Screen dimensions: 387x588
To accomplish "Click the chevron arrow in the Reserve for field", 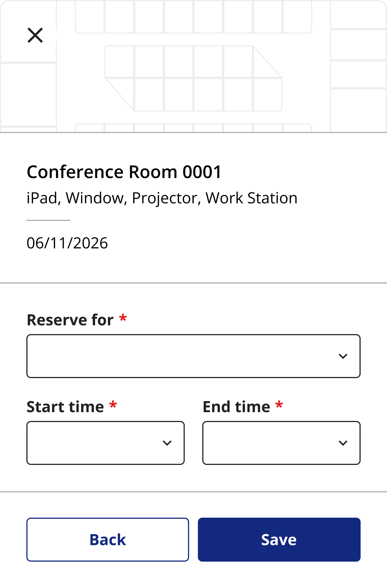I will point(343,356).
